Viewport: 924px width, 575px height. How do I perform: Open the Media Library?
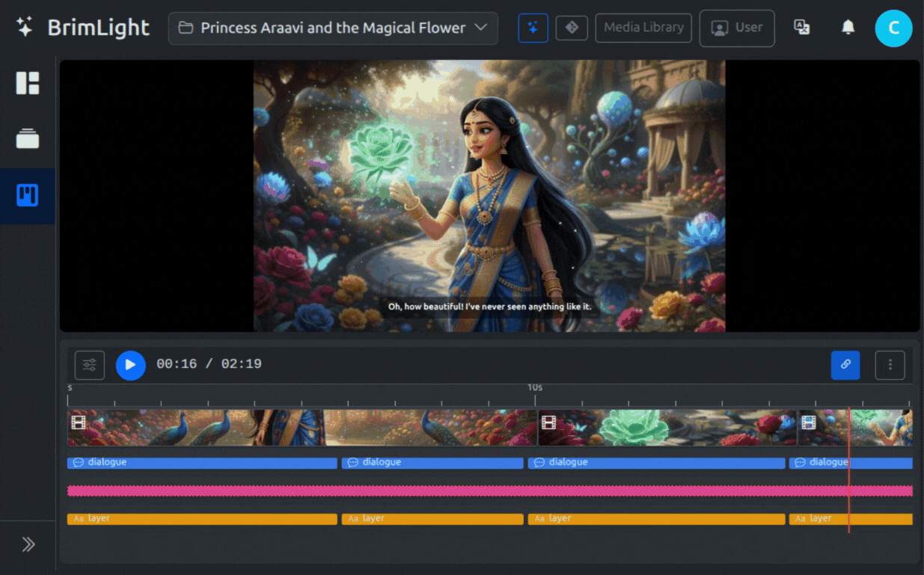[643, 28]
